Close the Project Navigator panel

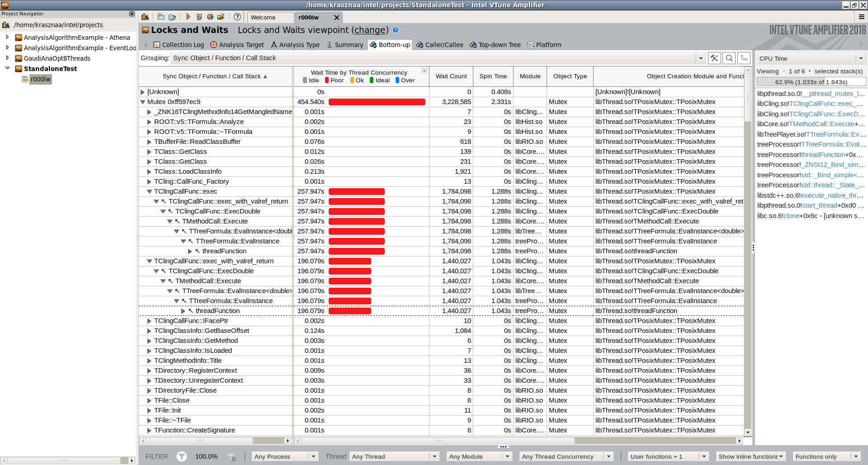[x=132, y=14]
